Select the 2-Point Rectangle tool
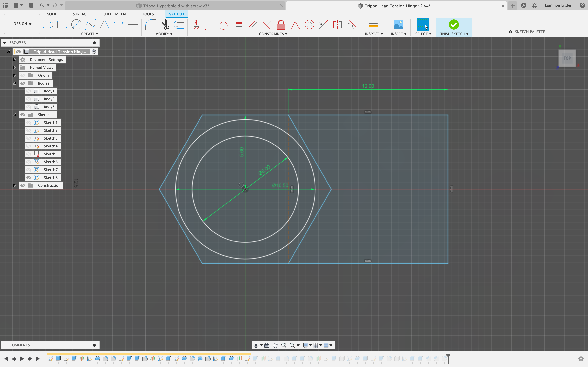 pos(62,24)
